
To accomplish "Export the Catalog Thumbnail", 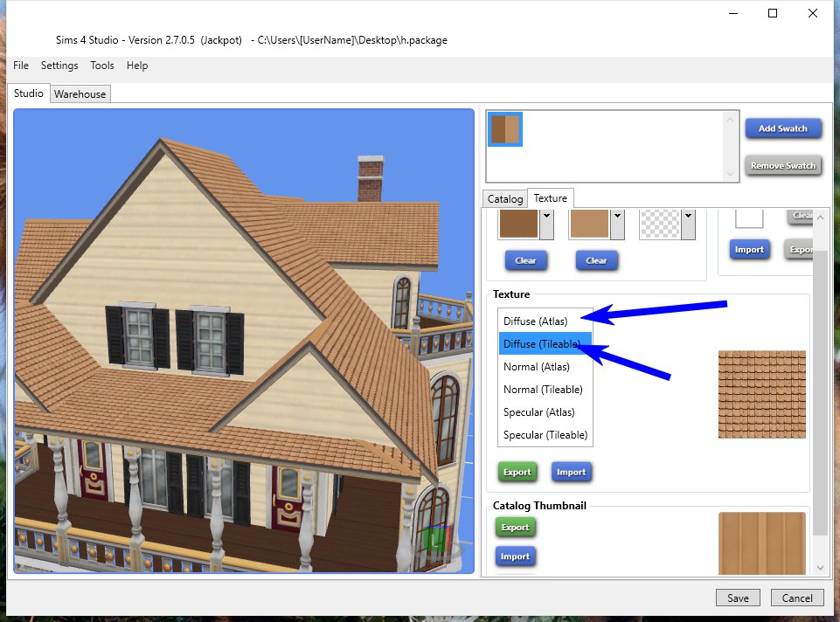I will [x=515, y=528].
